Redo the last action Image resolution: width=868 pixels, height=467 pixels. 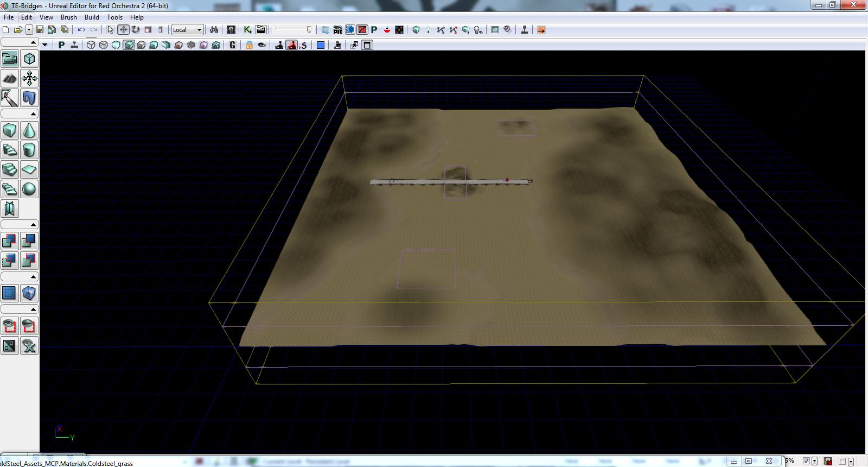(x=94, y=30)
